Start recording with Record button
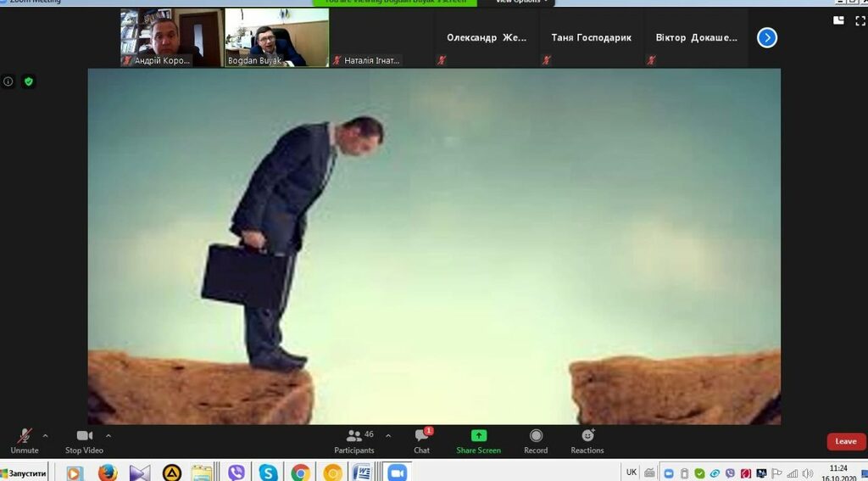Viewport: 868px width, 481px height. click(x=536, y=439)
